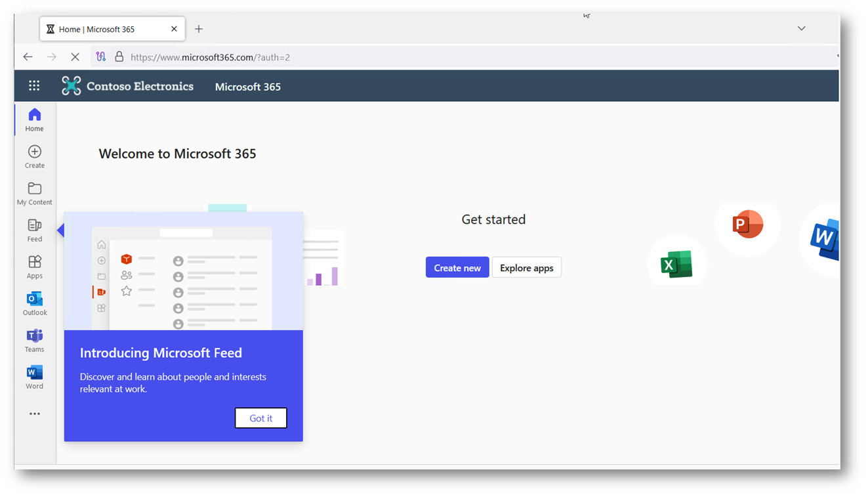This screenshot has width=868, height=497.
Task: Click Got it in the Feed popup
Action: 260,418
